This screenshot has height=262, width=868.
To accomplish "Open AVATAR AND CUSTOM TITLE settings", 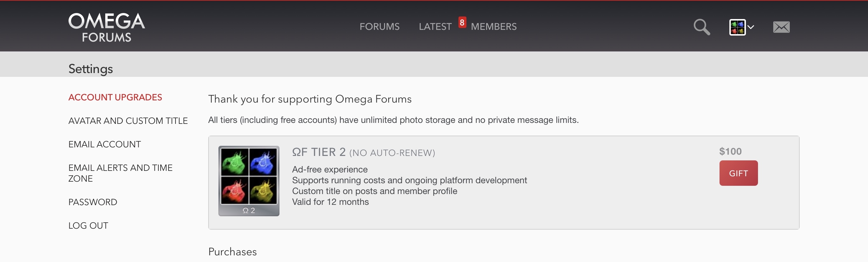I will [128, 121].
